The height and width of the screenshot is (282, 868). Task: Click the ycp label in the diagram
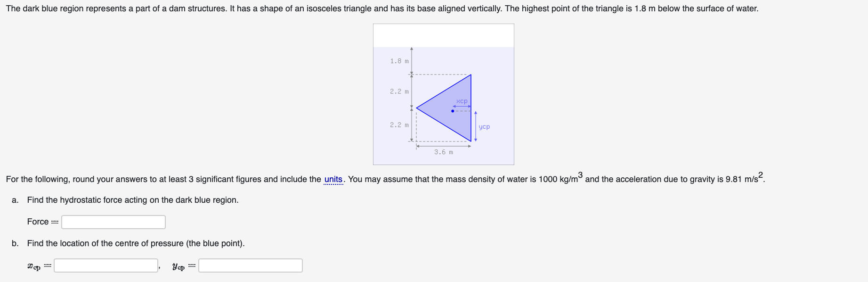point(484,126)
